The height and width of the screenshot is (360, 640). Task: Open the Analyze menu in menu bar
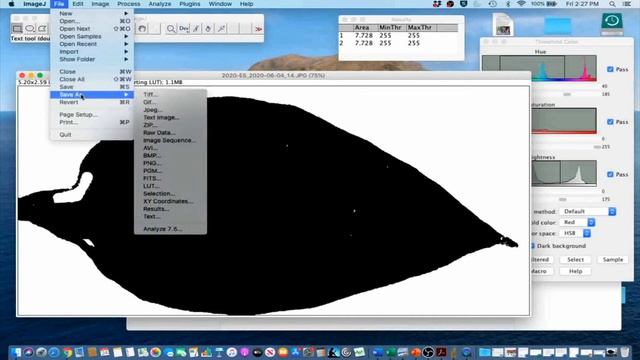[160, 4]
